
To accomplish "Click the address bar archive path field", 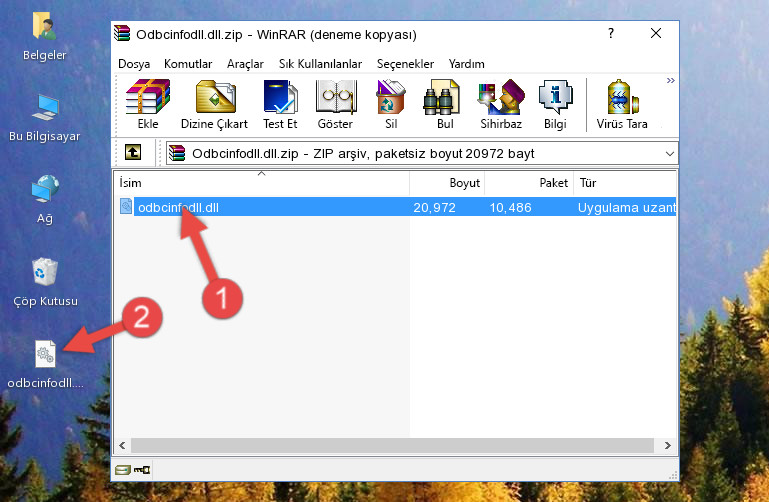I will tap(422, 153).
